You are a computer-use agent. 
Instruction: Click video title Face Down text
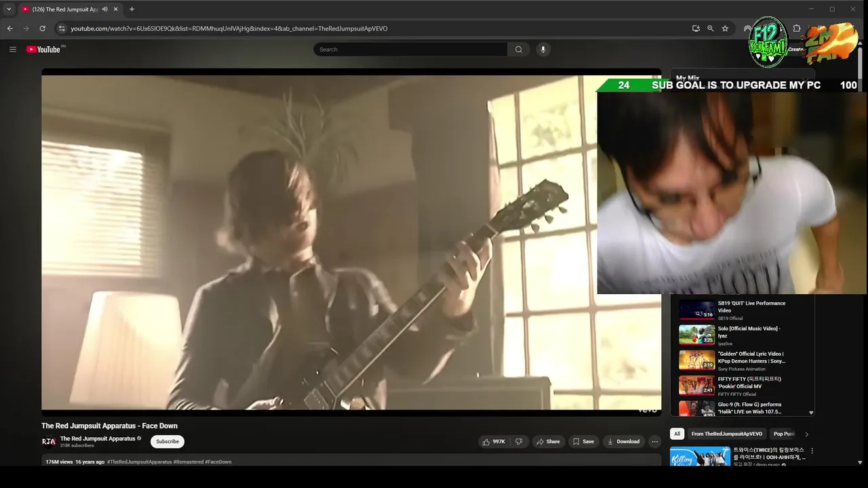[x=109, y=426]
